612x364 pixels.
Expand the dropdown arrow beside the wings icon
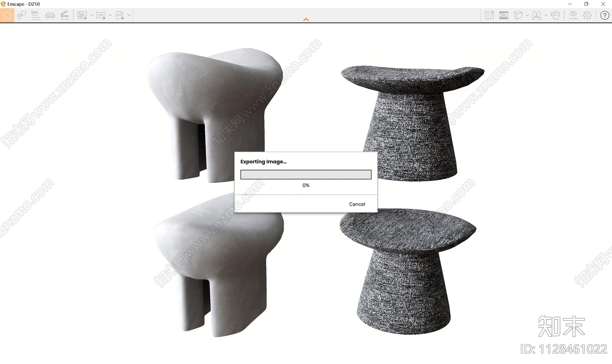tap(546, 15)
